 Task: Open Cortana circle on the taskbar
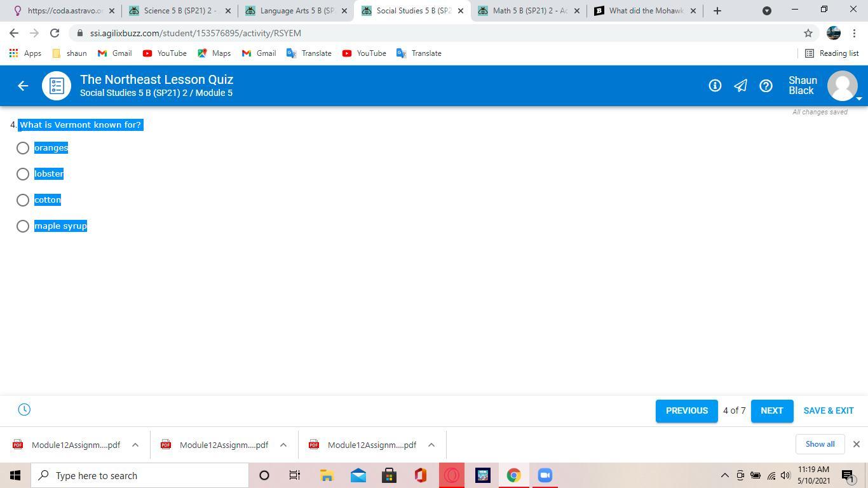(x=264, y=475)
